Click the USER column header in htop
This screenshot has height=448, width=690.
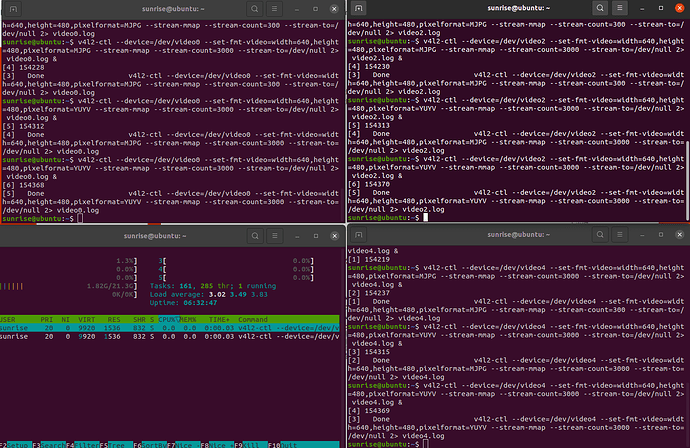coord(8,319)
